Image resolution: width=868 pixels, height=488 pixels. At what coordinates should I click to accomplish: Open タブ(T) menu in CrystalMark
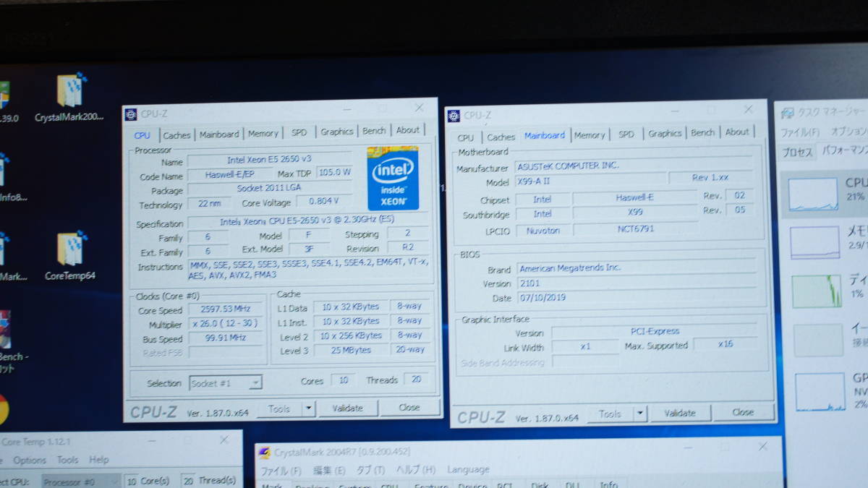[370, 470]
